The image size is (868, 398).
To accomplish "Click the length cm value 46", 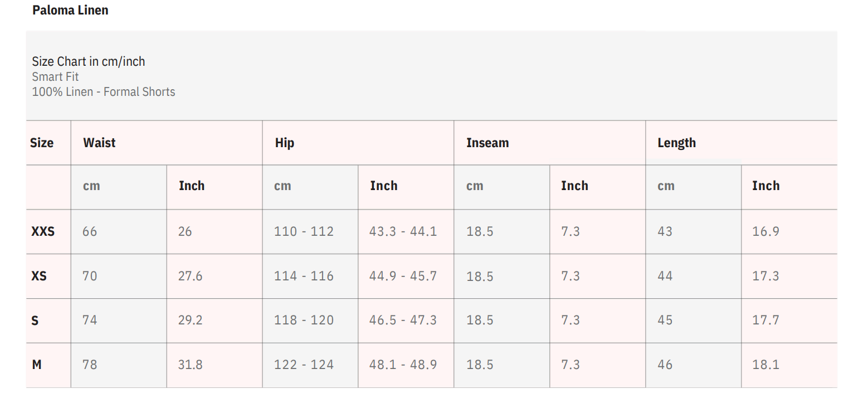I will [x=665, y=365].
